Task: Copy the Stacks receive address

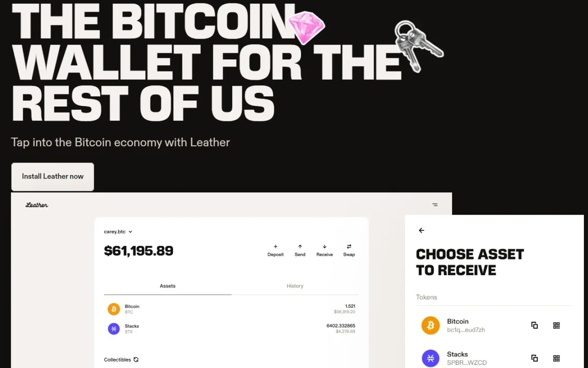Action: (x=534, y=358)
